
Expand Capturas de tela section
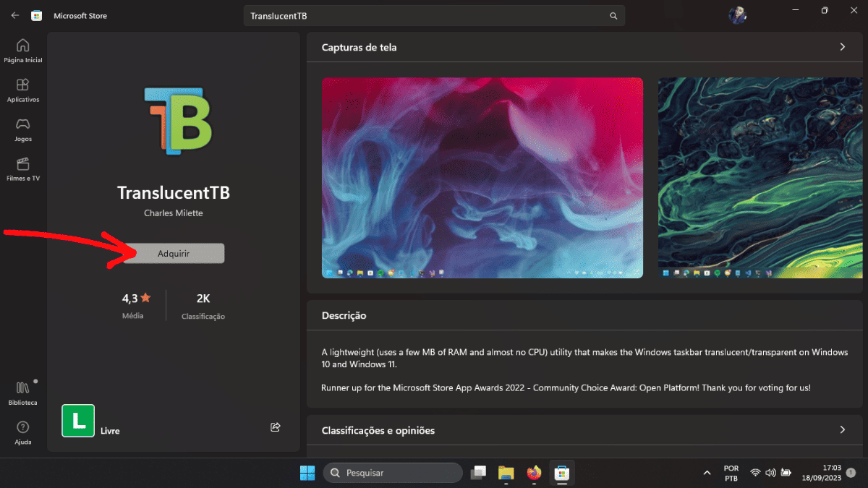point(842,47)
